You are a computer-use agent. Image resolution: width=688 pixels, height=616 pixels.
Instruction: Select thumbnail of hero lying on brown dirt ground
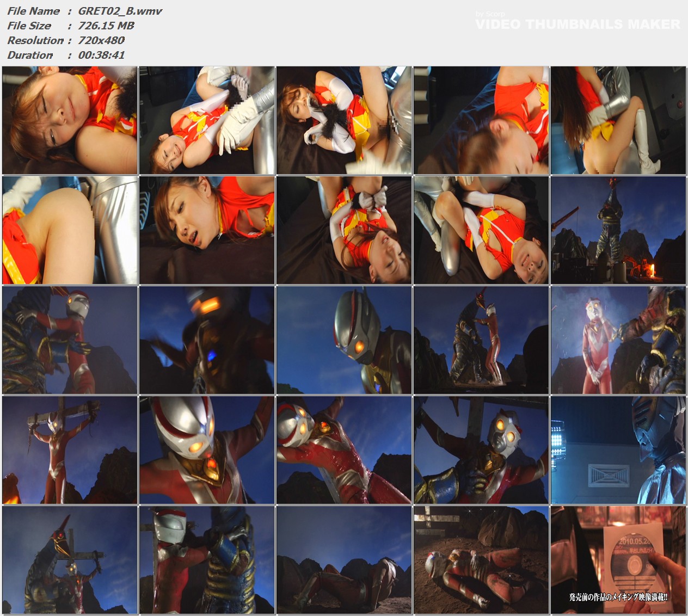(481, 560)
